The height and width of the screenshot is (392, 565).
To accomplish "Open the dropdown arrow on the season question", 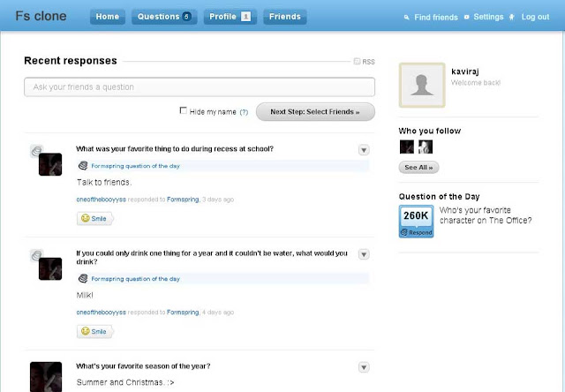I will (364, 367).
